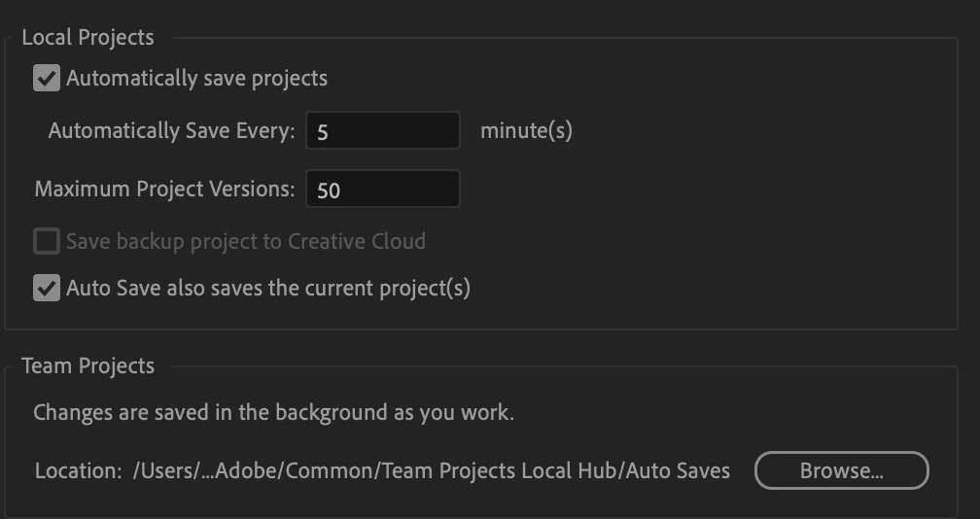Click the Team Projects Auto Saves folder path

pos(432,471)
